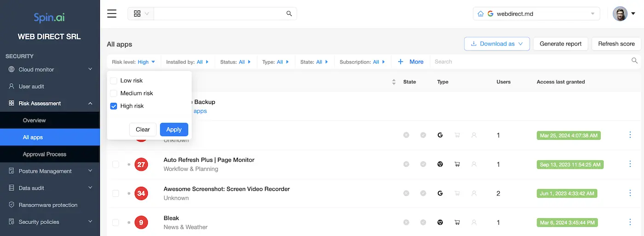This screenshot has width=644, height=236.
Task: Open three-dot menu for Auto Refresh Plus row
Action: [x=630, y=164]
